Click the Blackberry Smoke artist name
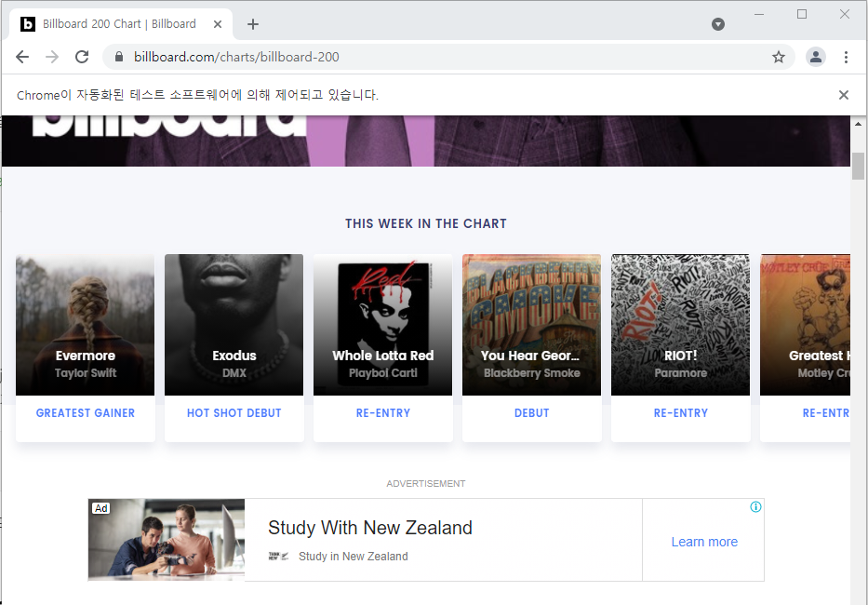The height and width of the screenshot is (605, 868). [531, 373]
